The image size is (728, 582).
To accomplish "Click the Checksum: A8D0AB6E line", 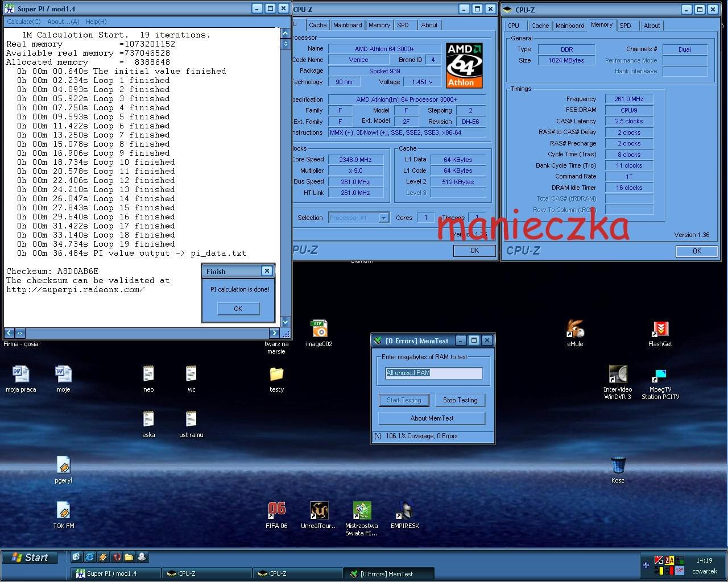I will pyautogui.click(x=52, y=271).
